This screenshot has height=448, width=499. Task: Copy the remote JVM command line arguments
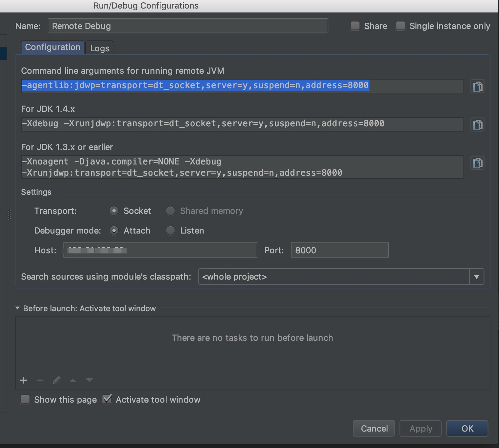click(x=477, y=86)
